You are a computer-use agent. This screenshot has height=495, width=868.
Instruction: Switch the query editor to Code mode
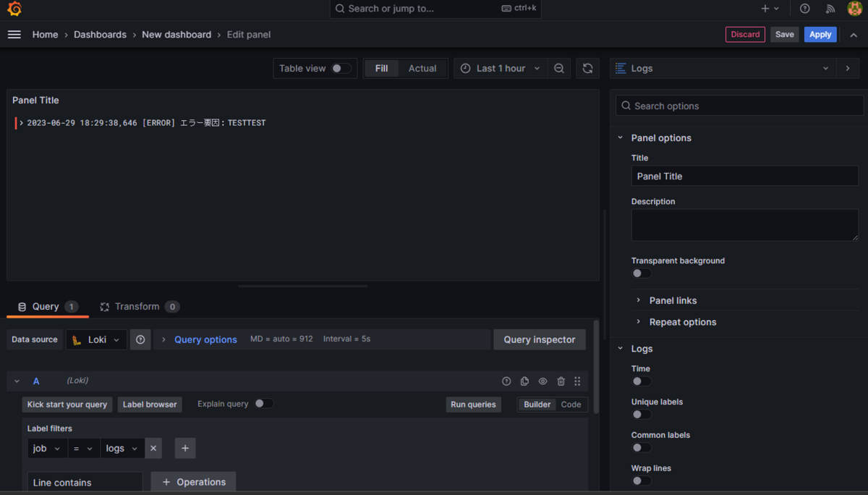click(x=571, y=405)
